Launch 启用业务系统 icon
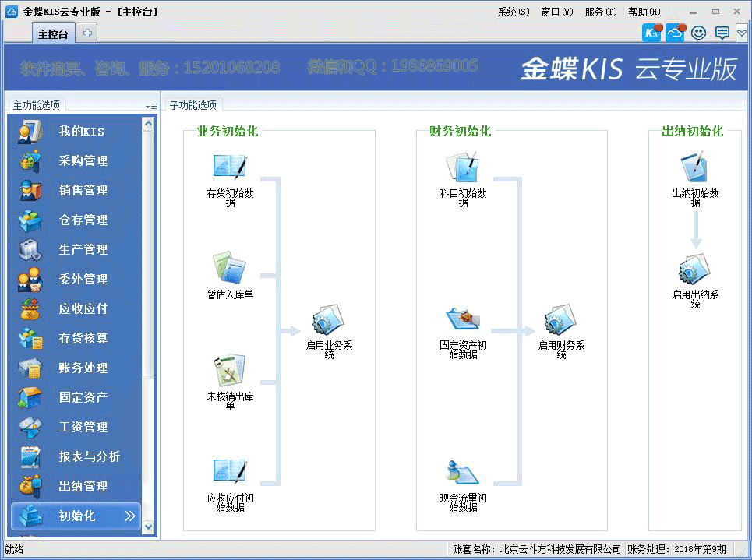Viewport: 752px width, 560px height. [329, 320]
